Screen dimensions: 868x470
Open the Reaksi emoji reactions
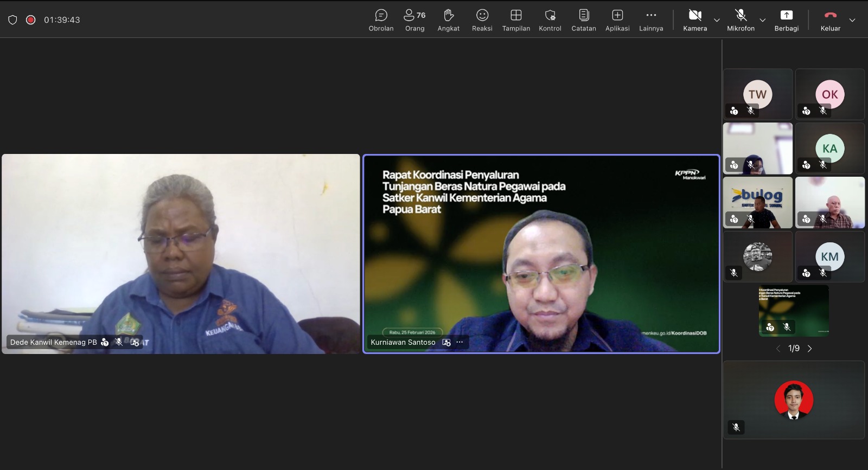(482, 20)
